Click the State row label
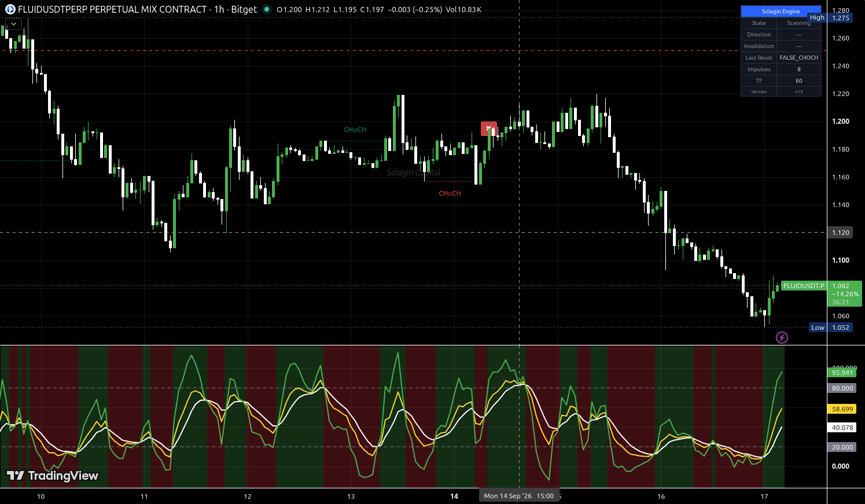 click(x=759, y=23)
